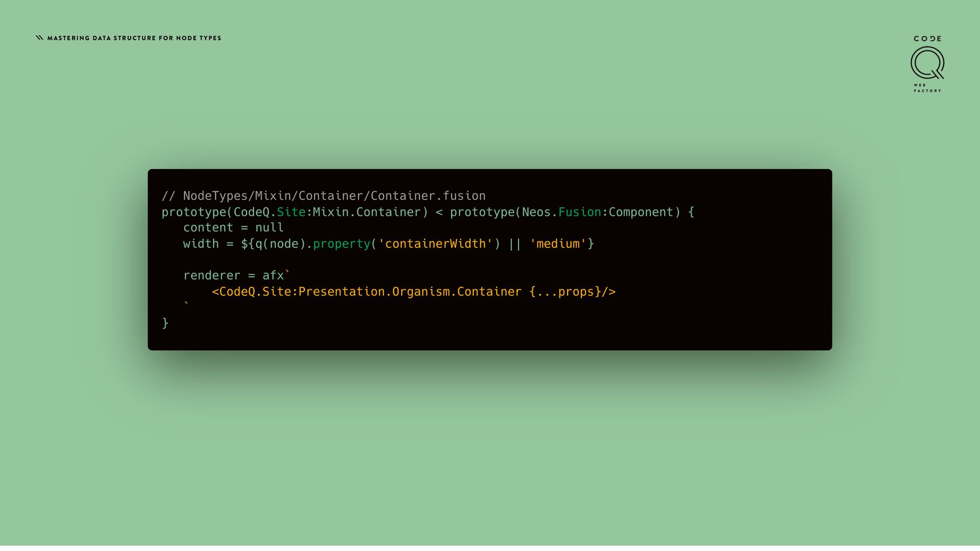Click the 'WEB FACTORY' text under the logo
This screenshot has width=980, height=551.
927,88
